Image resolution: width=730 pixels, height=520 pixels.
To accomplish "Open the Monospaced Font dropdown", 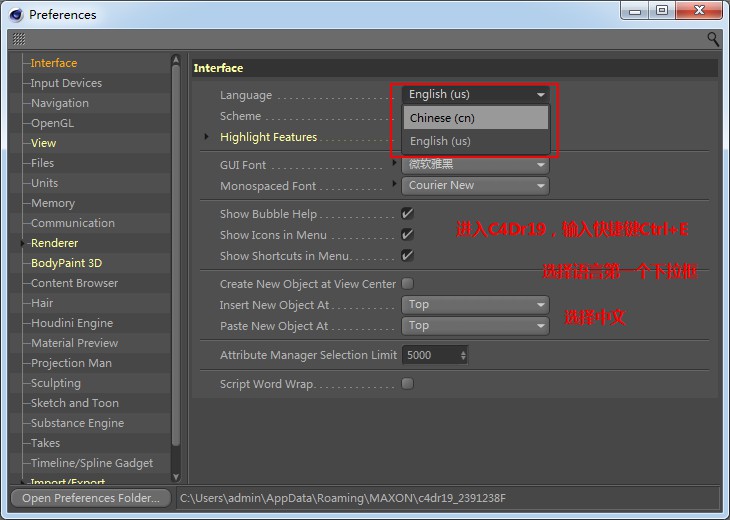I will 476,186.
